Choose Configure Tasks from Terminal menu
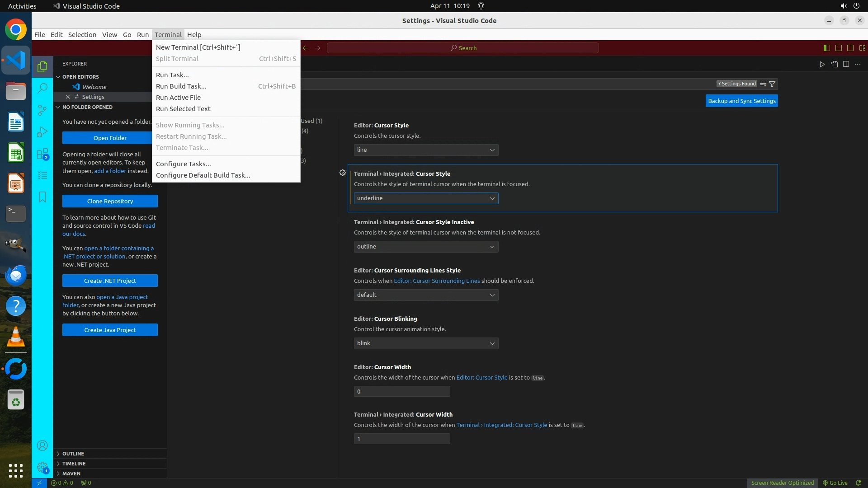 pyautogui.click(x=183, y=164)
